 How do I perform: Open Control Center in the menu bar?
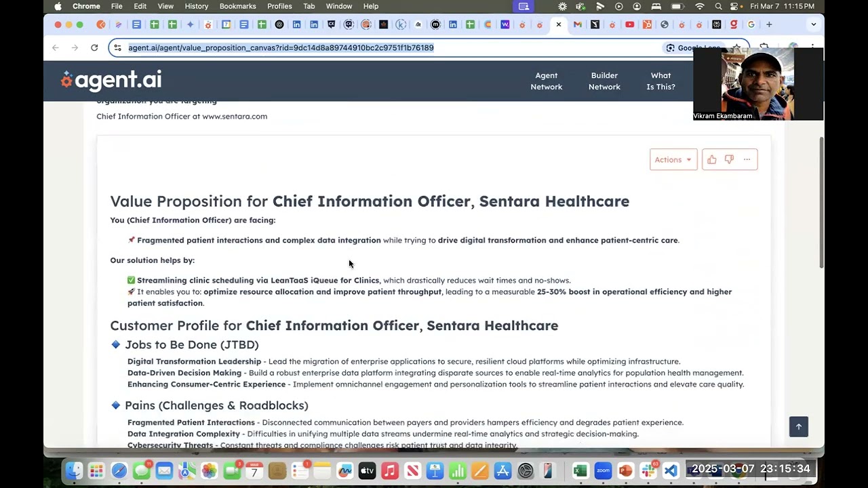[735, 6]
